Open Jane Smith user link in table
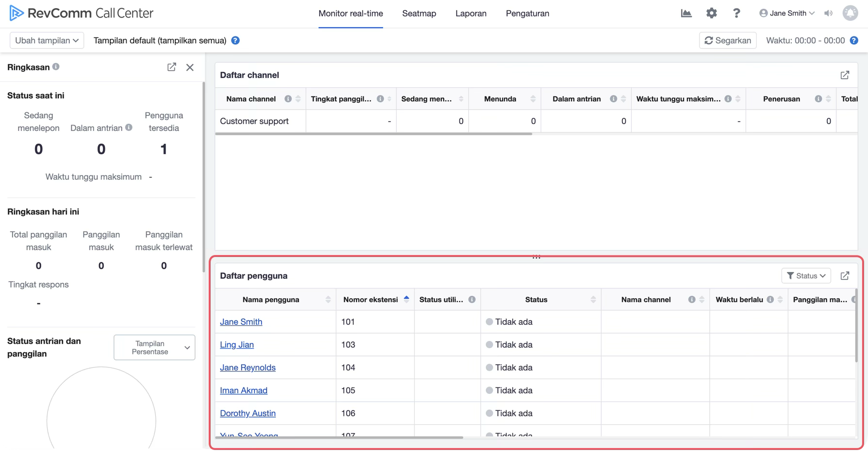Screen dimensions: 868x451 pyautogui.click(x=241, y=322)
